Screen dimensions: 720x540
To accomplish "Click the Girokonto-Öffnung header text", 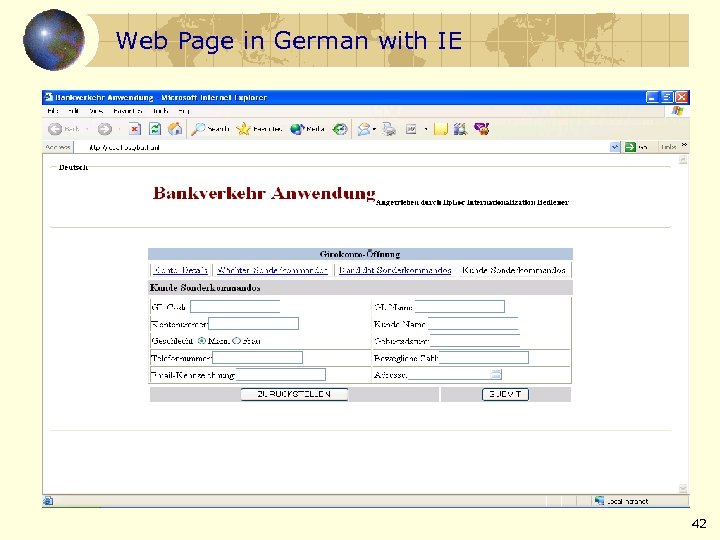I will pyautogui.click(x=360, y=254).
